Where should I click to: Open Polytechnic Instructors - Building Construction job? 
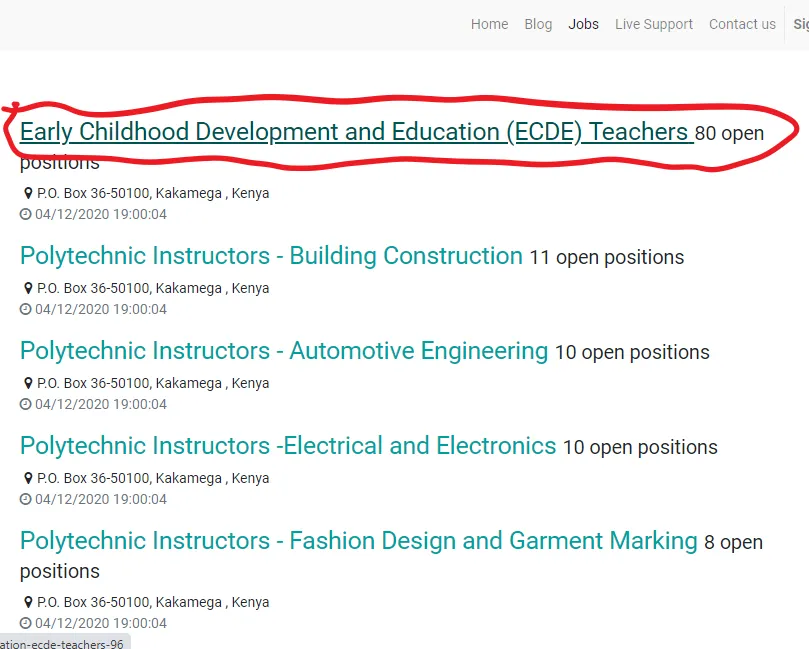point(271,256)
